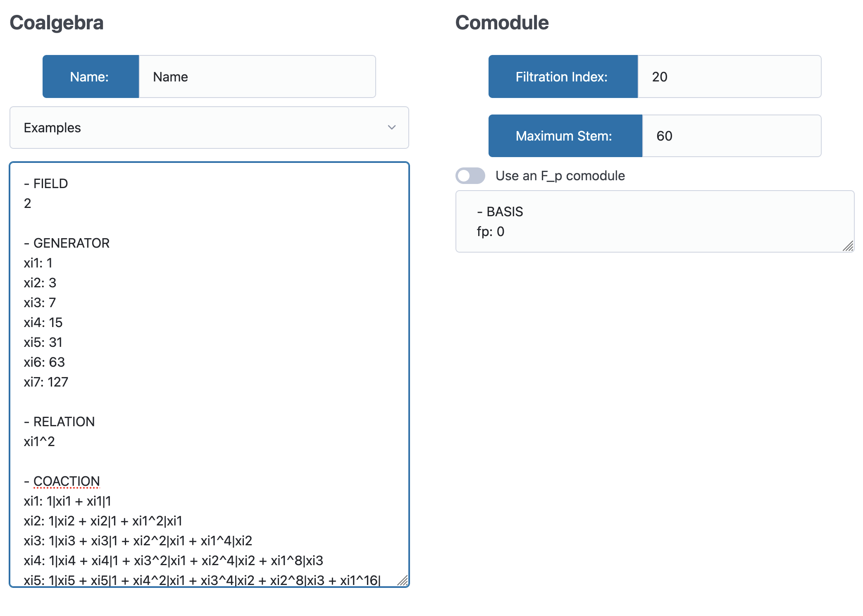Toggle the Use an F_p comodule switch
Viewport: 863px width, 616px height.
(470, 176)
